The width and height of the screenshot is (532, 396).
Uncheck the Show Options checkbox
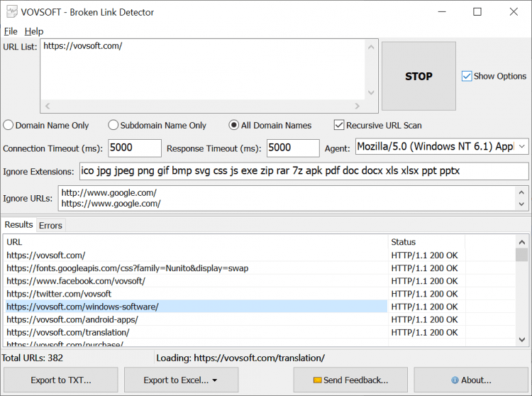click(x=467, y=76)
